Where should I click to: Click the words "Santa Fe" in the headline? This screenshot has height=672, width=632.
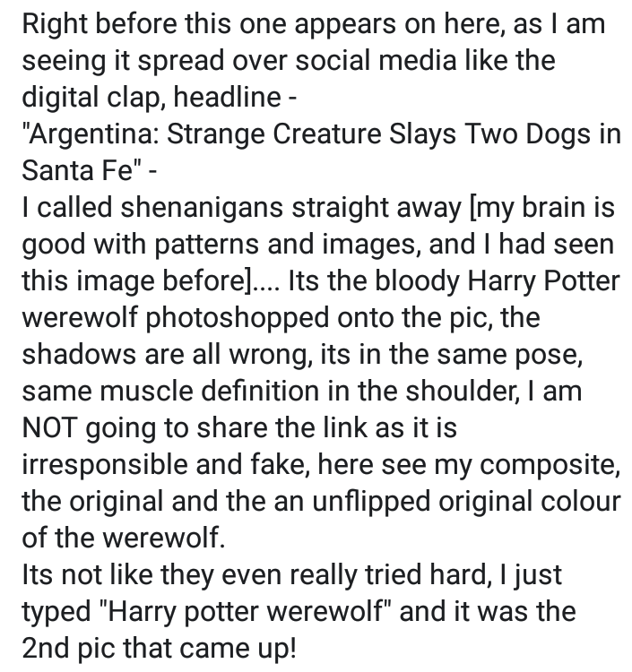coord(67,172)
